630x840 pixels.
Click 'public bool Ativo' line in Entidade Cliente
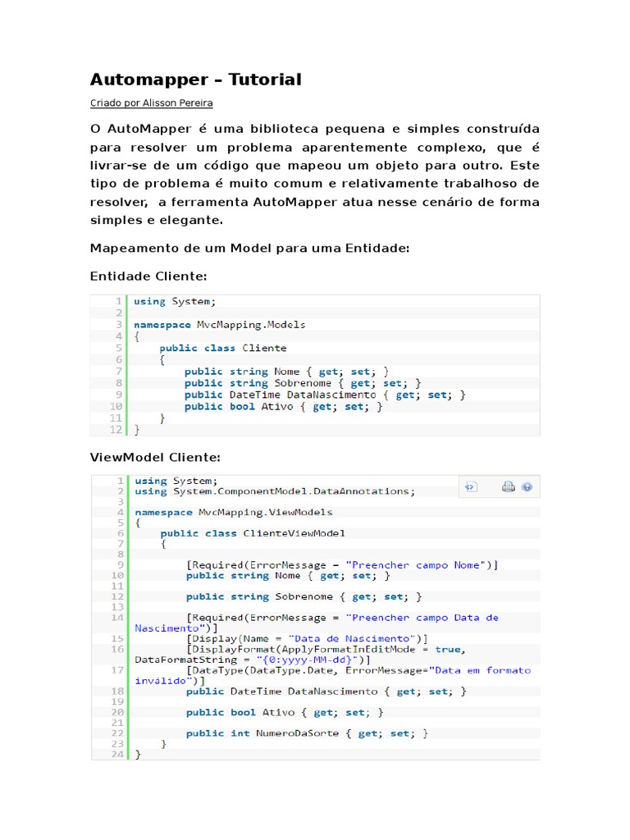[x=283, y=407]
